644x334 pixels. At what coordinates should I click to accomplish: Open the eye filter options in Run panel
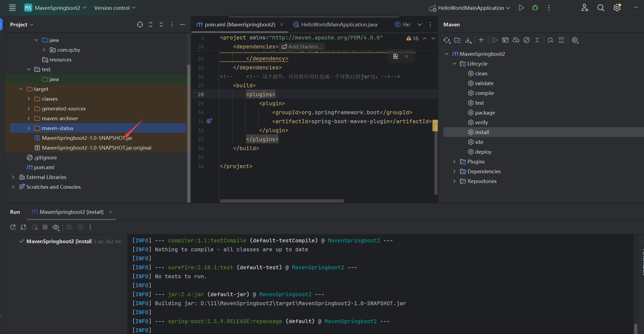point(56,227)
